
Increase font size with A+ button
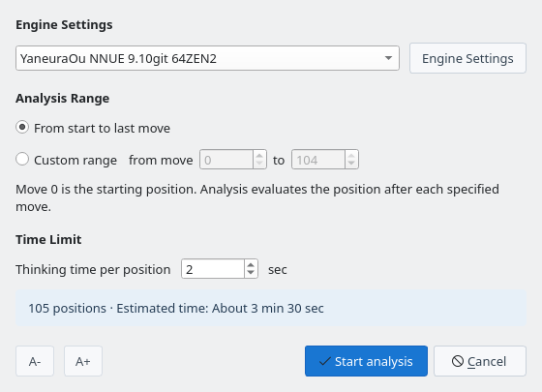pos(83,361)
